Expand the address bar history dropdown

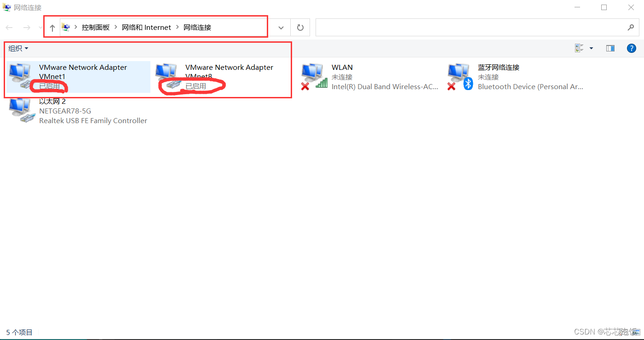(x=281, y=28)
